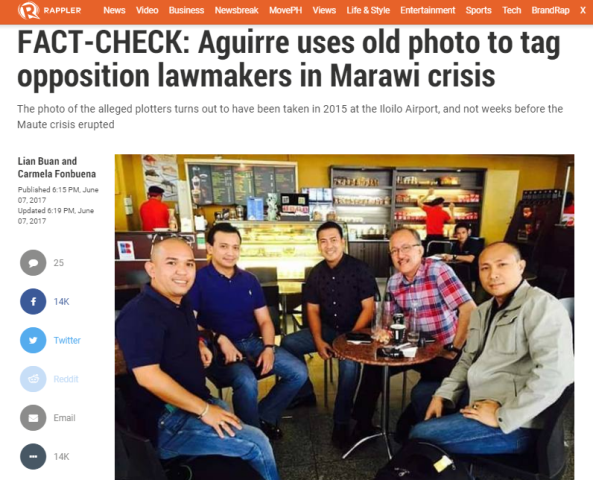Open the article's main photo
593x480 pixels.
[x=345, y=317]
